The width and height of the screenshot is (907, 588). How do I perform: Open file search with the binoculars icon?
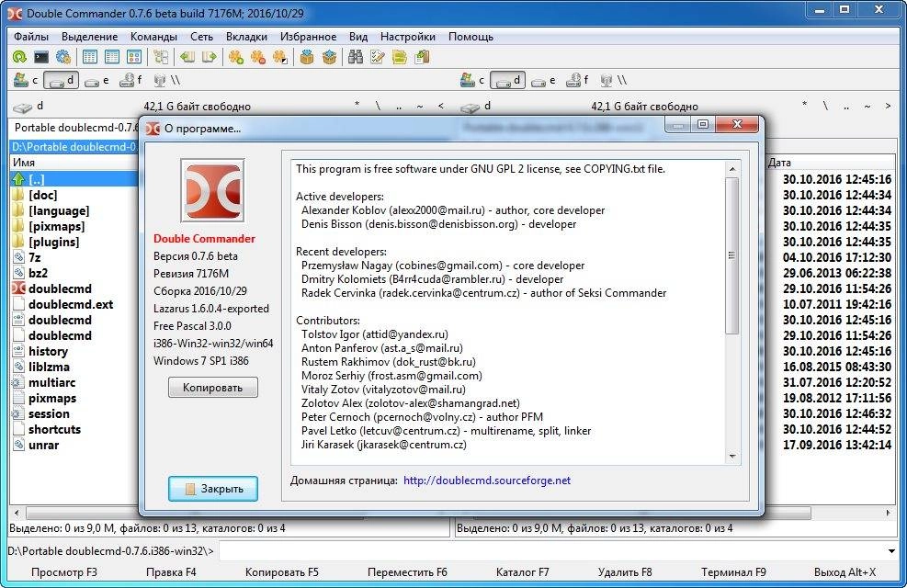point(355,57)
